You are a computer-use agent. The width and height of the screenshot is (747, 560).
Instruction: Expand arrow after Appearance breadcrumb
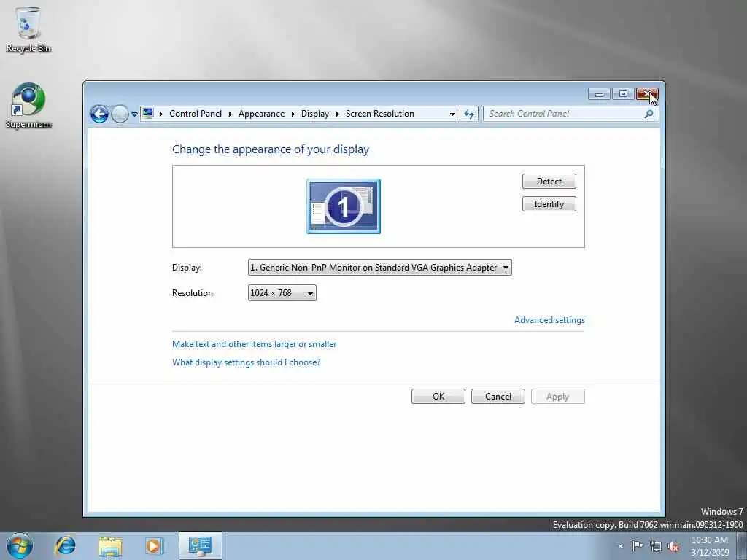[293, 114]
